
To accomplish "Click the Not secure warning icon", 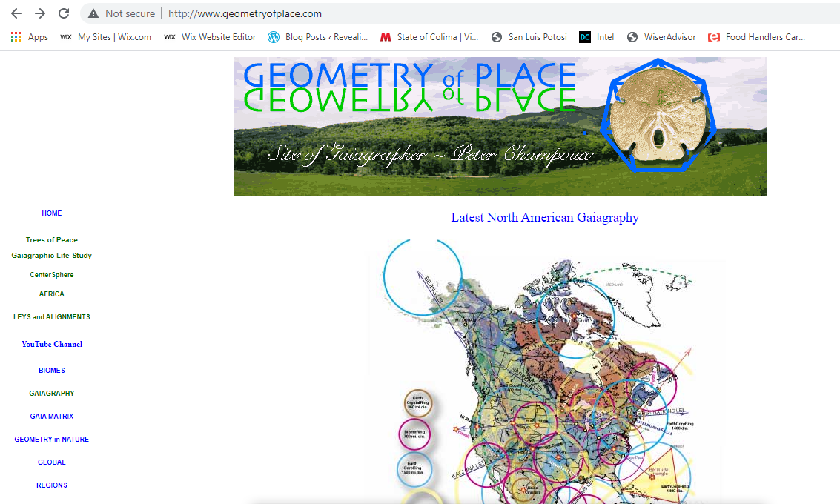I will click(x=93, y=13).
